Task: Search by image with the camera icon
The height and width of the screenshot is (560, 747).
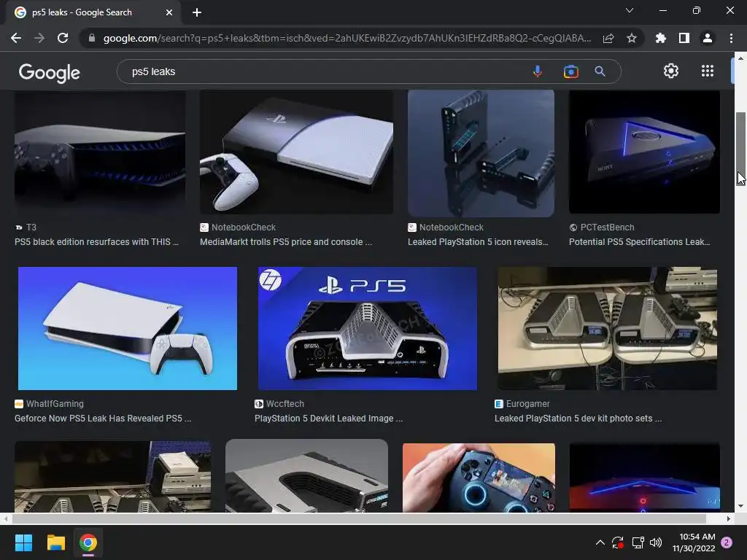Action: pos(570,71)
